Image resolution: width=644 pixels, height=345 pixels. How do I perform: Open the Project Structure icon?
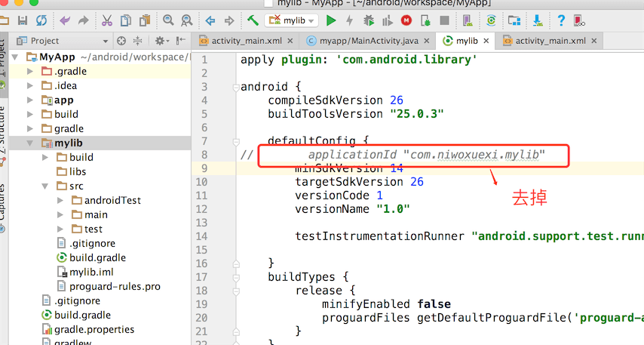coord(514,20)
